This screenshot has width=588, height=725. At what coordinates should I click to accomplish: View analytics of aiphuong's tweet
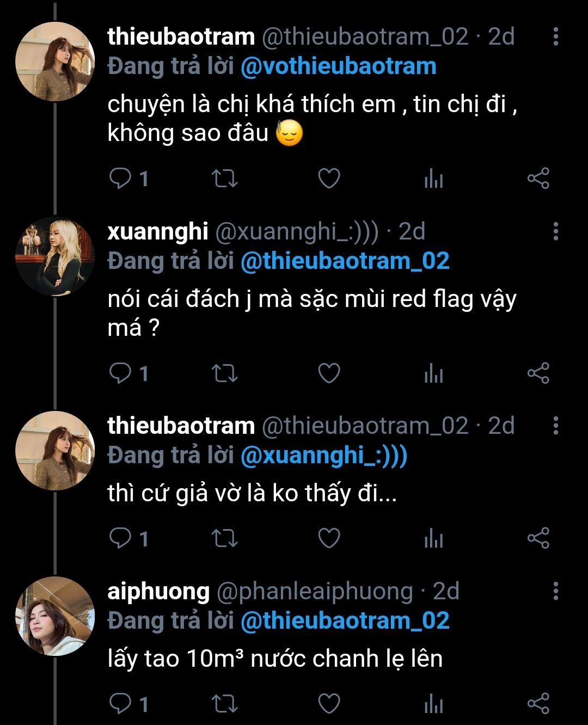click(x=433, y=704)
